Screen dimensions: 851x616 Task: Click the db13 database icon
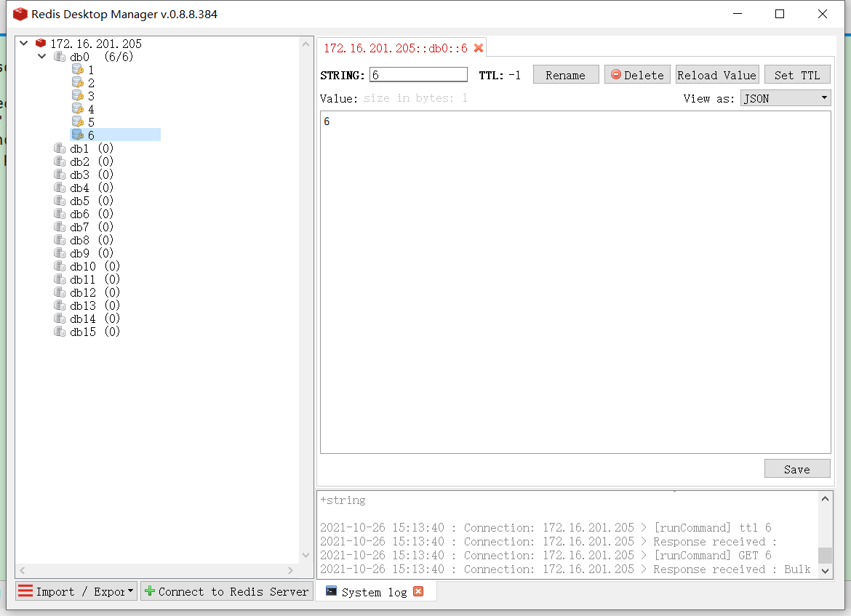click(60, 305)
